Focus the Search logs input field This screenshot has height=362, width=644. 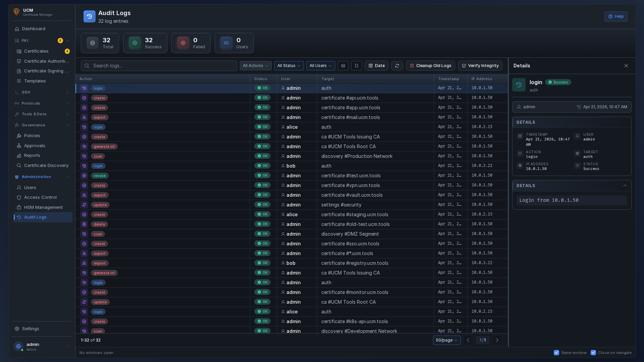pos(159,66)
